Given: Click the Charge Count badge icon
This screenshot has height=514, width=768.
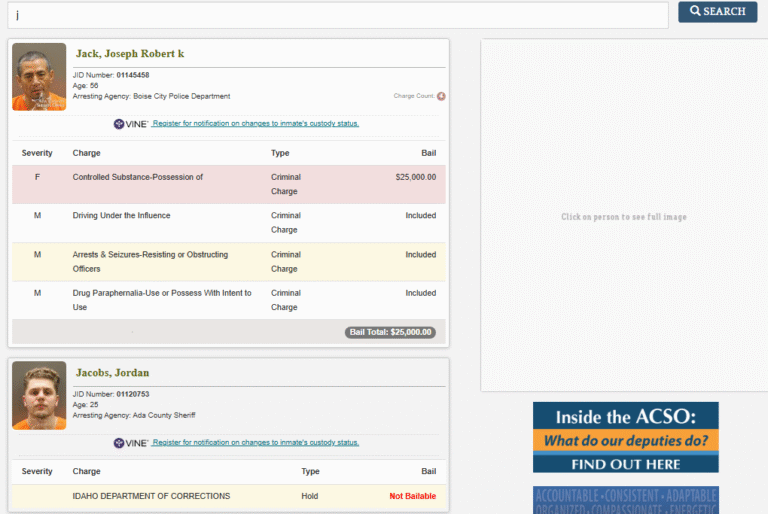Looking at the screenshot, I should click(441, 96).
